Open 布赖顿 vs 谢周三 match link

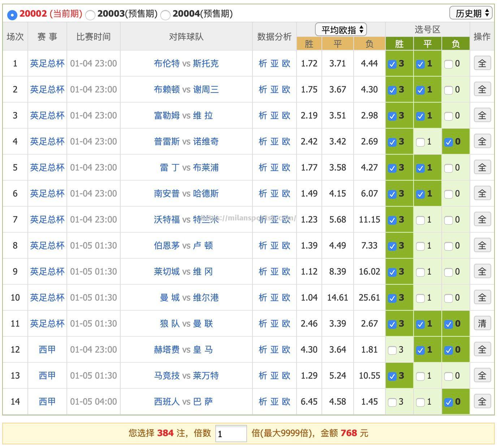(186, 89)
